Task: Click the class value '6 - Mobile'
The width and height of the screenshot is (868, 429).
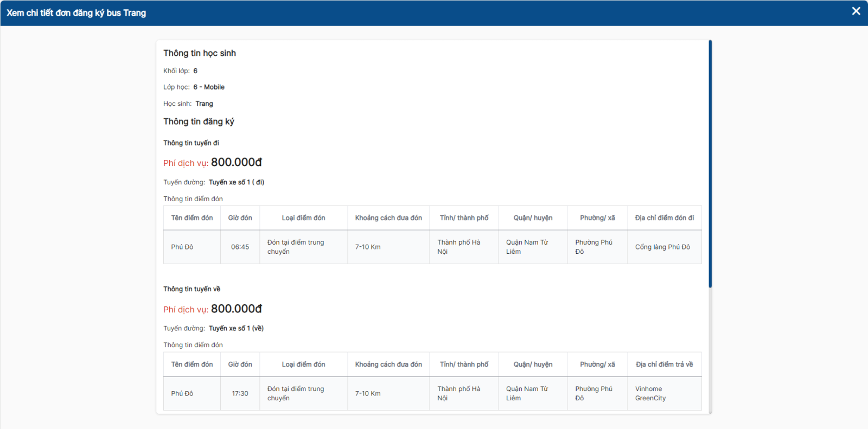Action: coord(209,87)
